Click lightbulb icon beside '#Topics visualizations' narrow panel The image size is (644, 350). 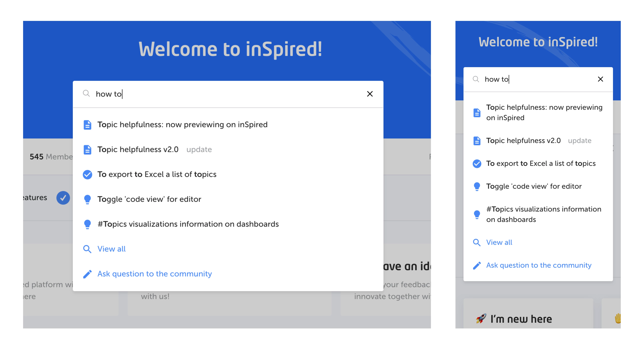(x=477, y=214)
